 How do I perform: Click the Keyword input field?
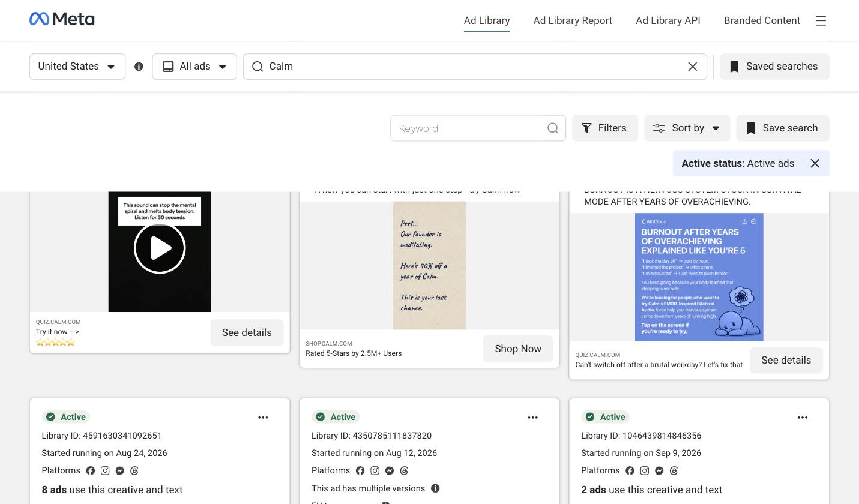pos(478,128)
